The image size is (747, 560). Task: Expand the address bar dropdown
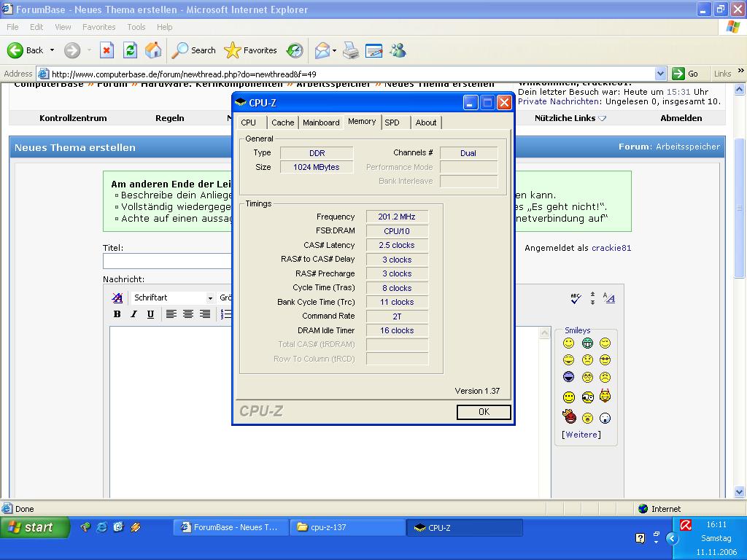(660, 74)
